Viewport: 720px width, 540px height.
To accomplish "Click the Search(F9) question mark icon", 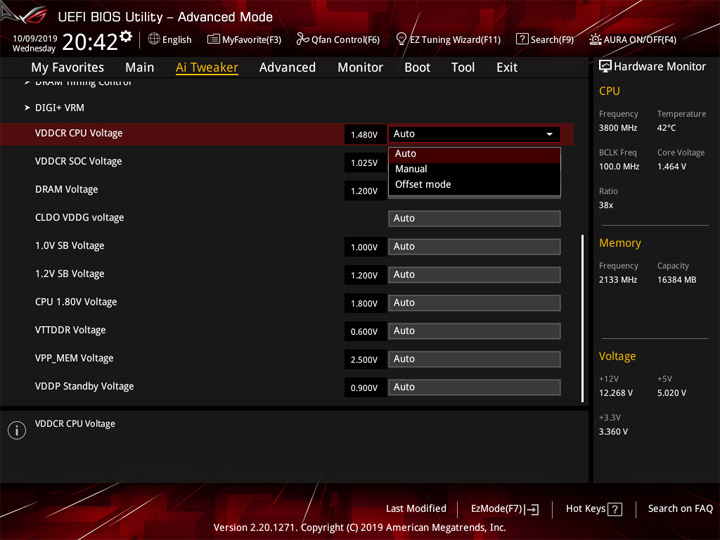I will point(522,39).
